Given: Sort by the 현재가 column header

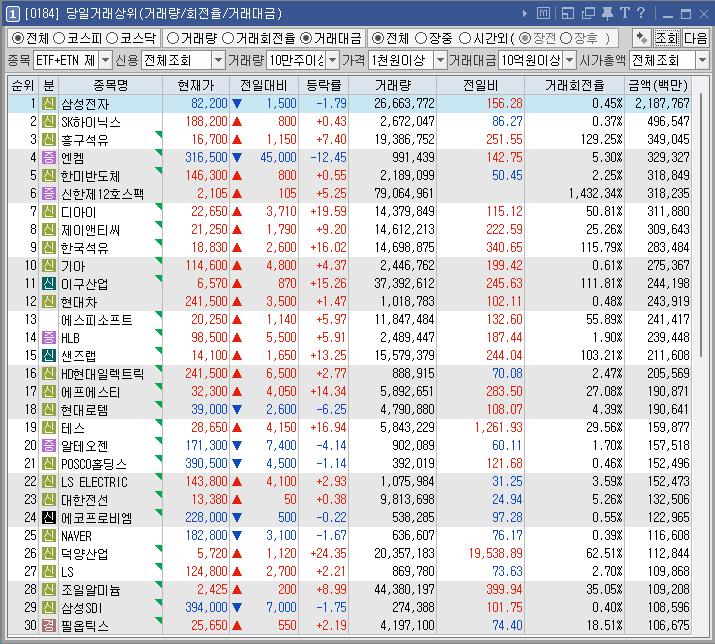Looking at the screenshot, I should 196,85.
